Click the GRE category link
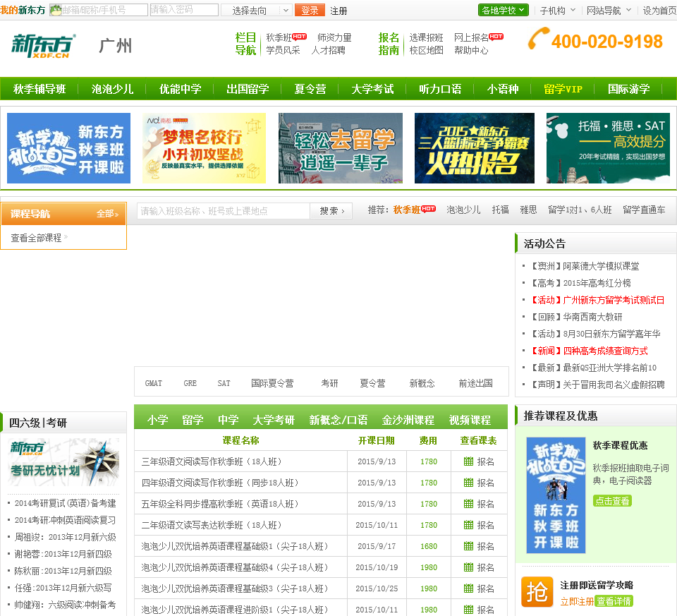The height and width of the screenshot is (616, 677). point(190,383)
